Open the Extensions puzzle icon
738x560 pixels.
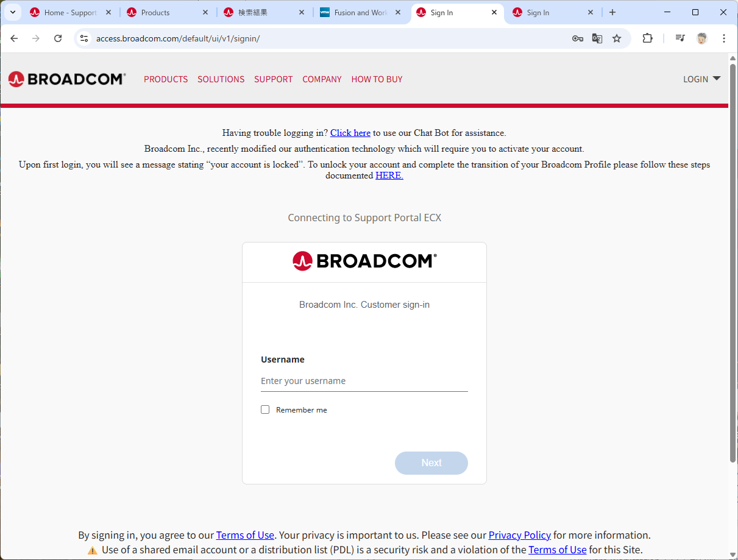(x=648, y=38)
